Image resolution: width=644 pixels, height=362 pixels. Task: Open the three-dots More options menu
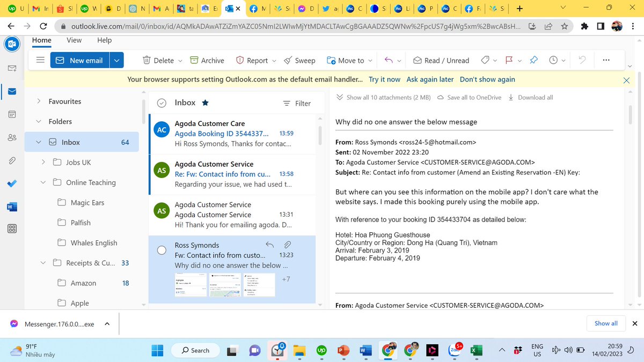tap(606, 60)
